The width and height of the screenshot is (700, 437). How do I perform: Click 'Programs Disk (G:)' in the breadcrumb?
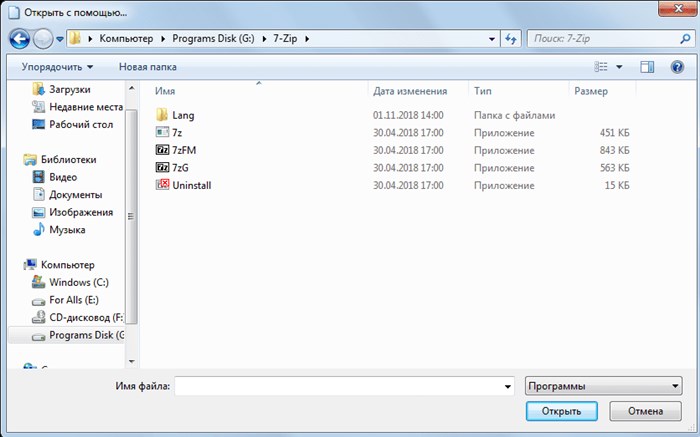213,39
